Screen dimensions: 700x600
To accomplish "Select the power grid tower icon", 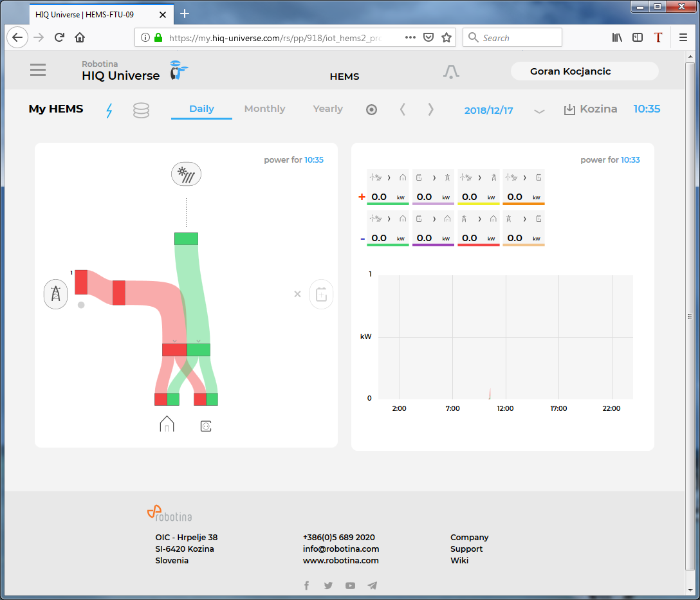I will point(56,294).
